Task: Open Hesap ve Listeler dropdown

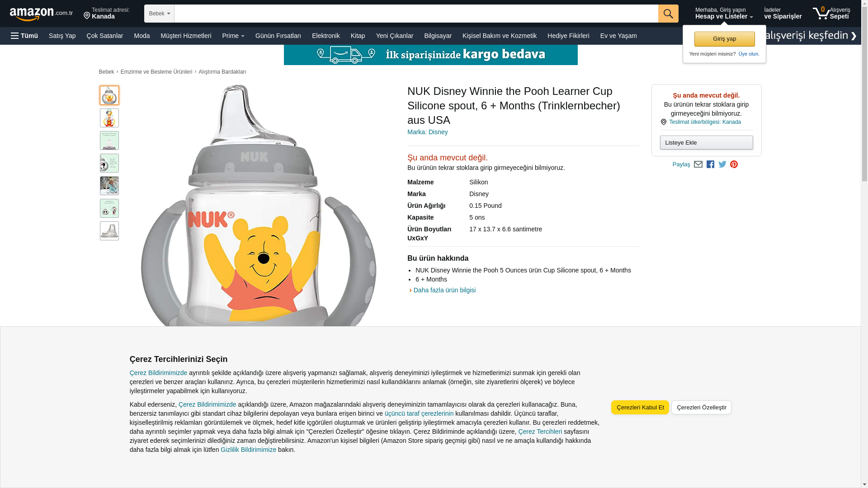Action: 724,13
